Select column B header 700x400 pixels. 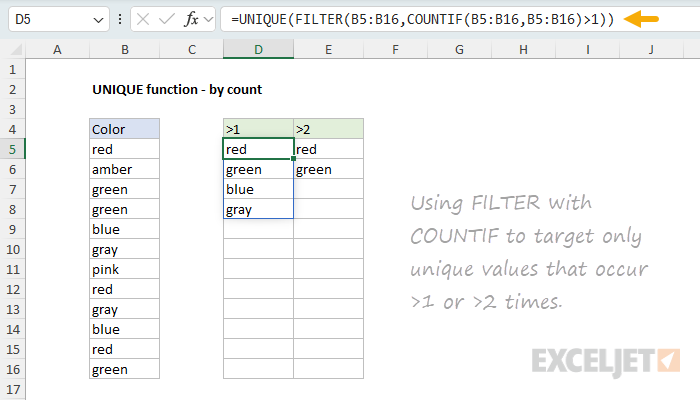125,50
